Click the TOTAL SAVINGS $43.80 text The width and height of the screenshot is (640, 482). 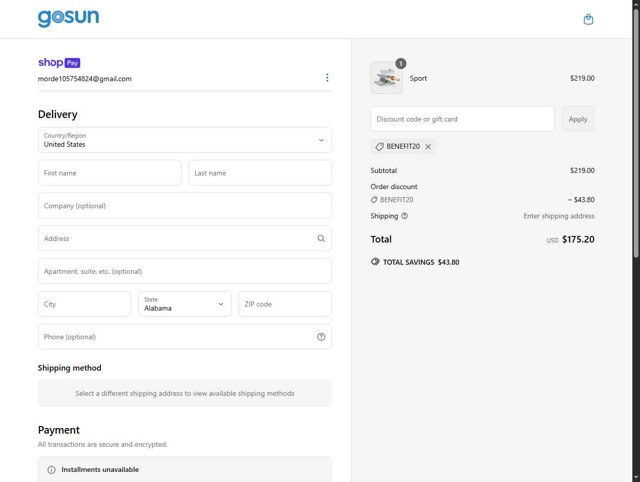click(x=421, y=262)
